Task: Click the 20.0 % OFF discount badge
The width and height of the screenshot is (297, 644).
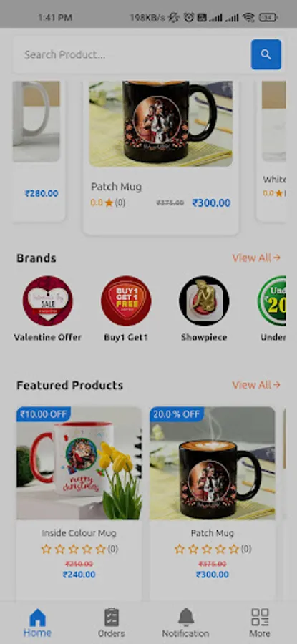Action: click(x=177, y=414)
